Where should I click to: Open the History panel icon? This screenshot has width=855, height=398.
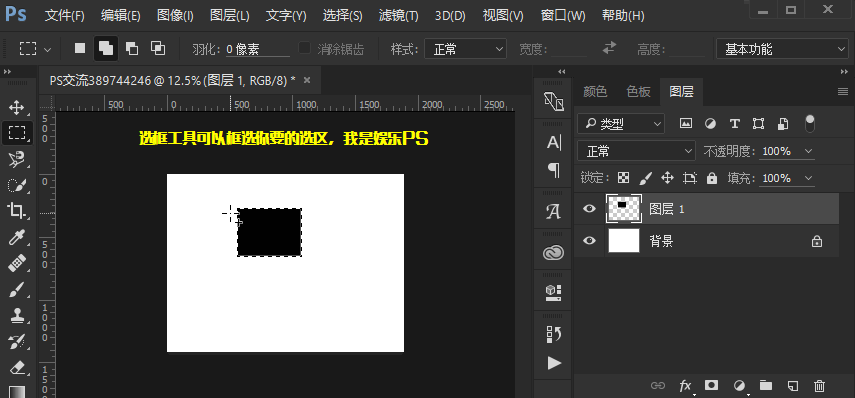pyautogui.click(x=554, y=334)
